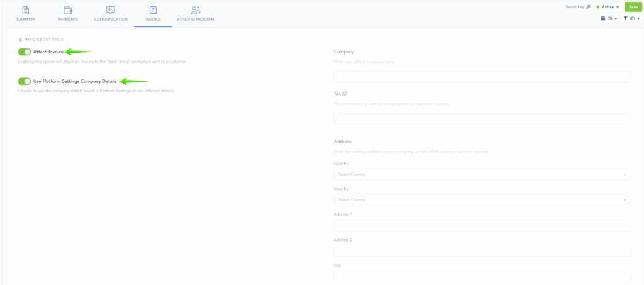
Task: Click the Secret Key link
Action: pyautogui.click(x=575, y=7)
